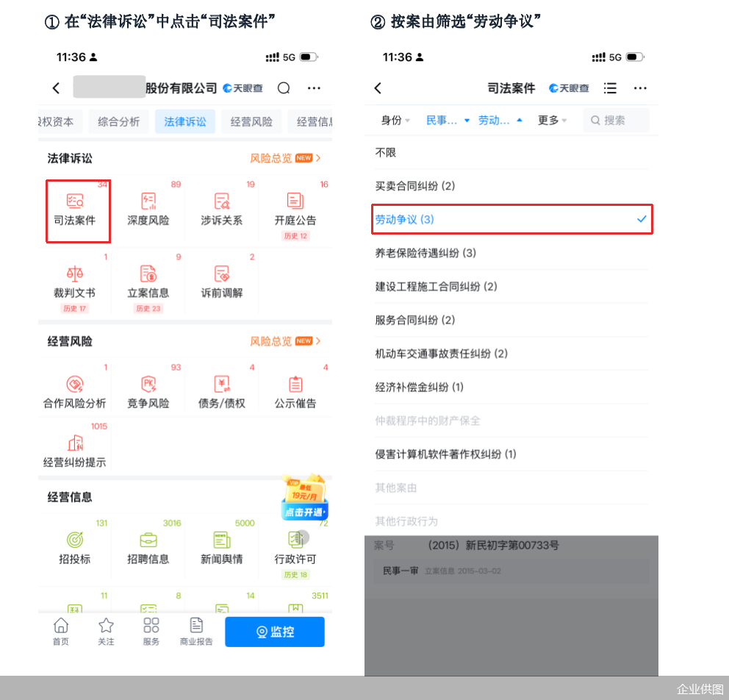Select 侵害计算机软件著作权纠纷 (1) option
The width and height of the screenshot is (729, 700).
pyautogui.click(x=511, y=454)
